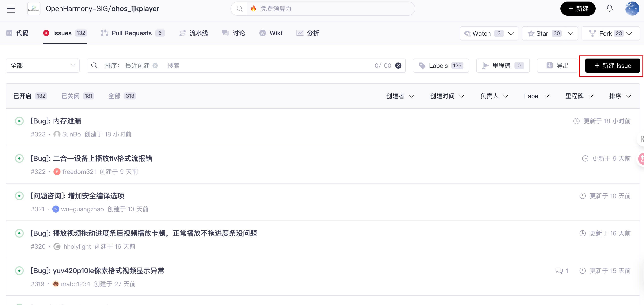The width and height of the screenshot is (644, 305).
Task: Show 全部 313 issues filter
Action: (x=122, y=96)
